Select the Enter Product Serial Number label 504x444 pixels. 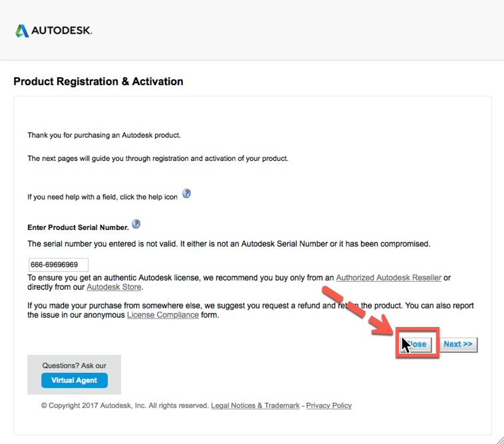pyautogui.click(x=78, y=227)
